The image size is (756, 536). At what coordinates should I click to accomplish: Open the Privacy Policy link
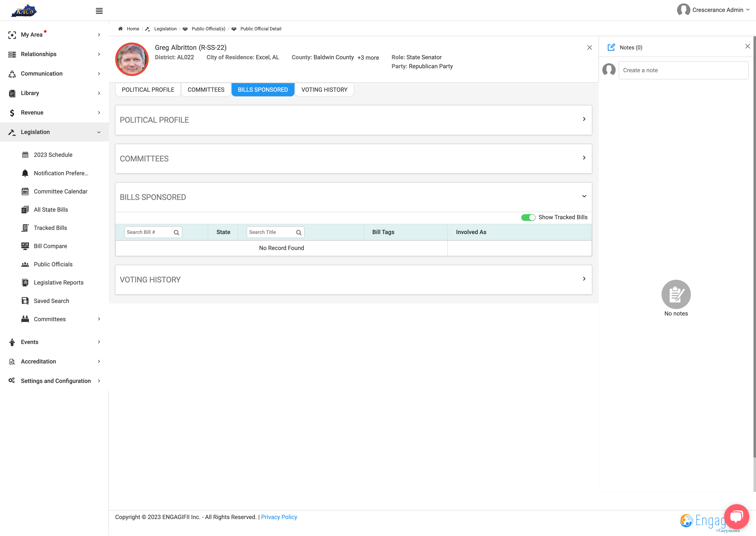[x=279, y=517]
